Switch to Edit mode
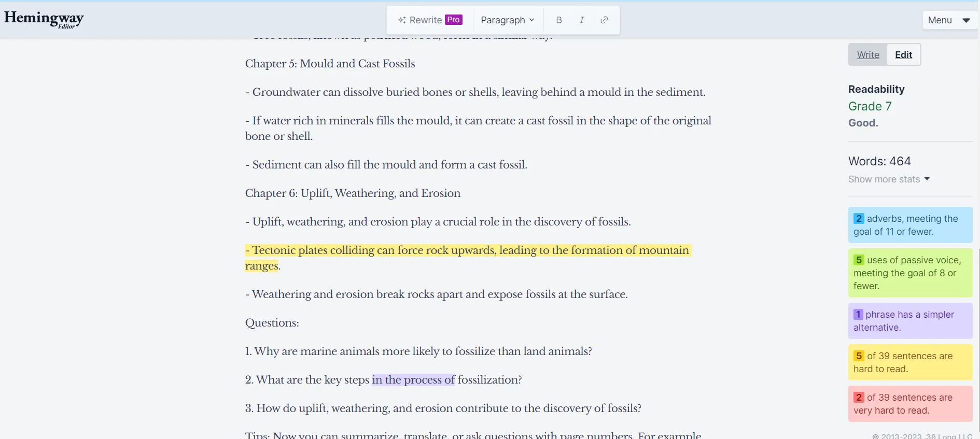 tap(903, 55)
